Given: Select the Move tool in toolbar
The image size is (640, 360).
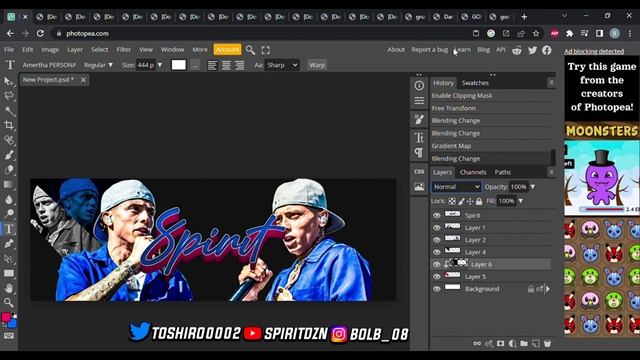Looking at the screenshot, I should pos(9,81).
